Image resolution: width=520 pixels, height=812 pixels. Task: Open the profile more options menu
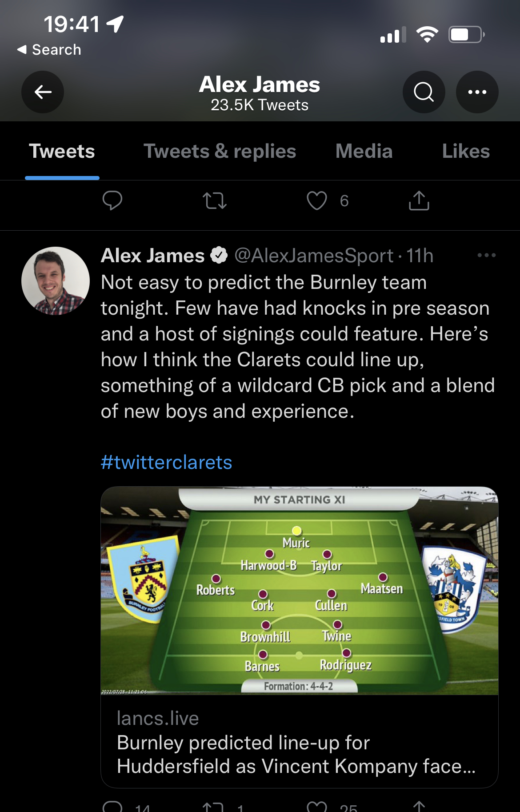point(477,92)
